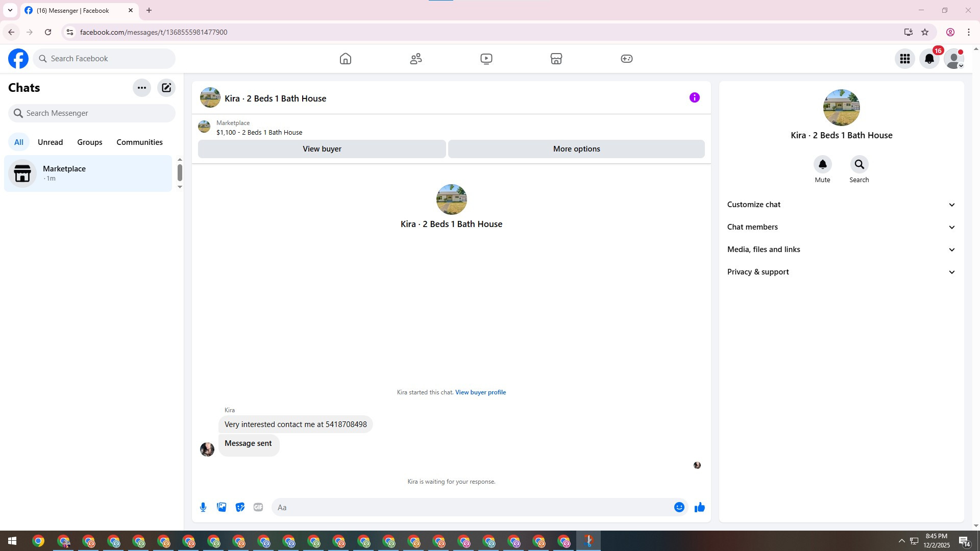Send a thumbs-up like

(699, 507)
